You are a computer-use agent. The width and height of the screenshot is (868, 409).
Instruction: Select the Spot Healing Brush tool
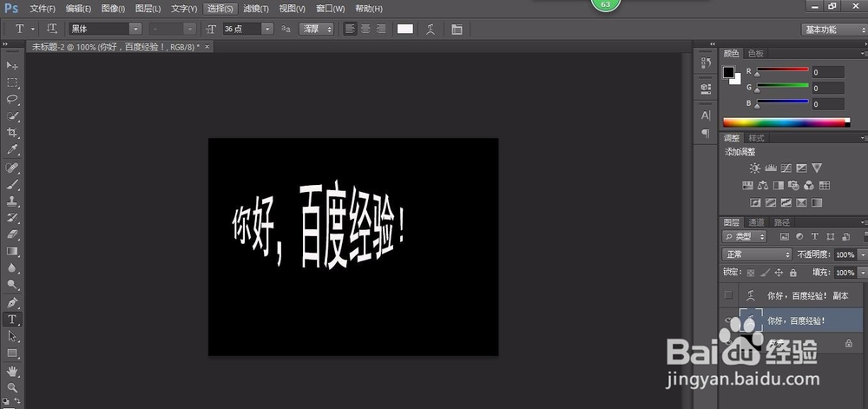pyautogui.click(x=12, y=167)
